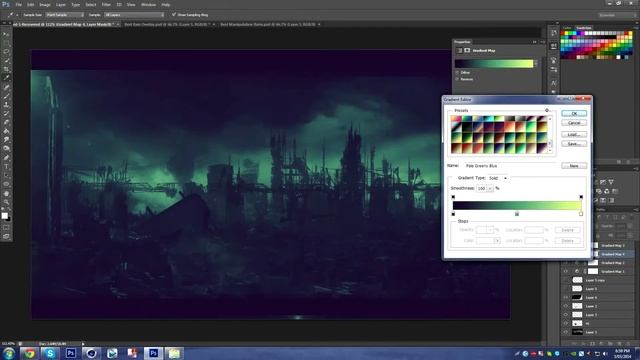Open the tool preset picker arrow
This screenshot has height=360, width=640.
pyautogui.click(x=17, y=15)
